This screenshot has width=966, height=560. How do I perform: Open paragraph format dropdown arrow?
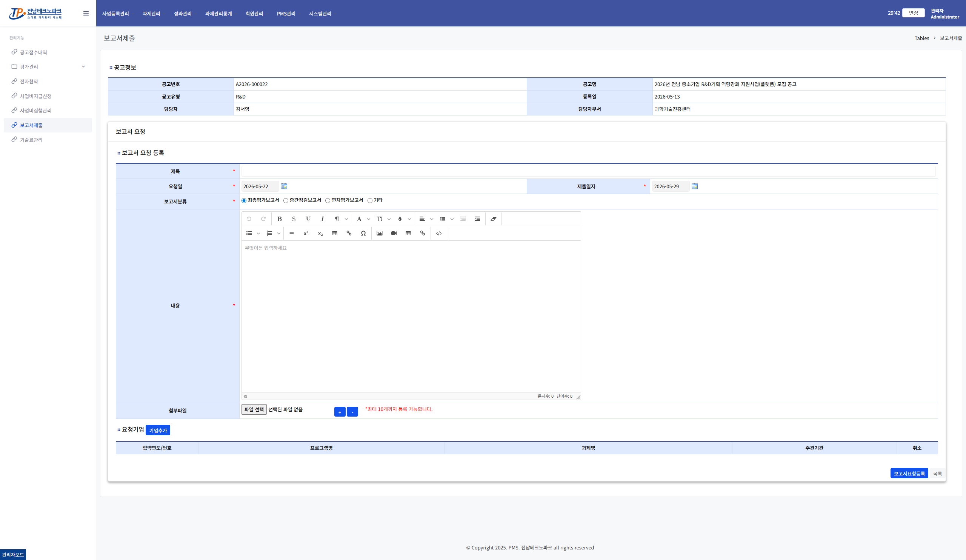point(346,219)
